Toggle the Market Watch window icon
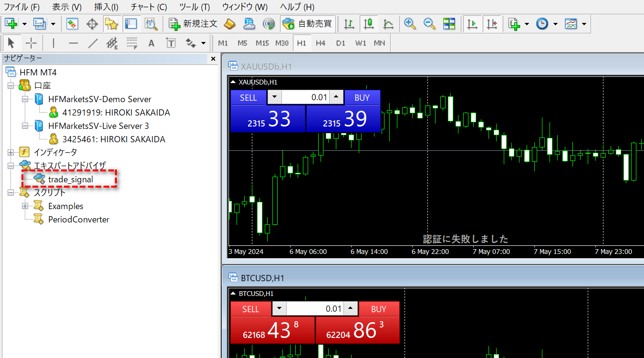This screenshot has height=358, width=644. [72, 23]
